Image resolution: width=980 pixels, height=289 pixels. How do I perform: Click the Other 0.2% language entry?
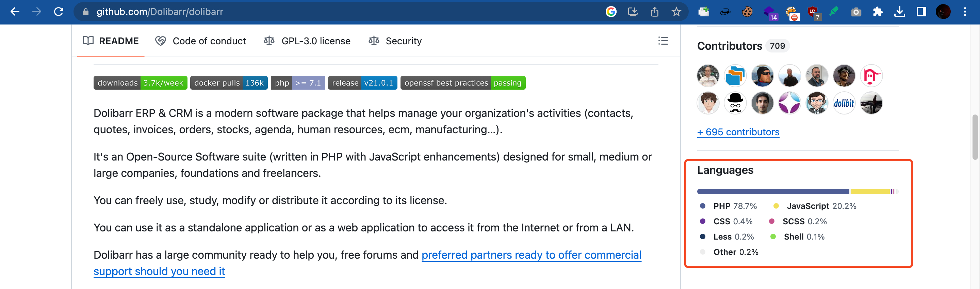click(729, 252)
